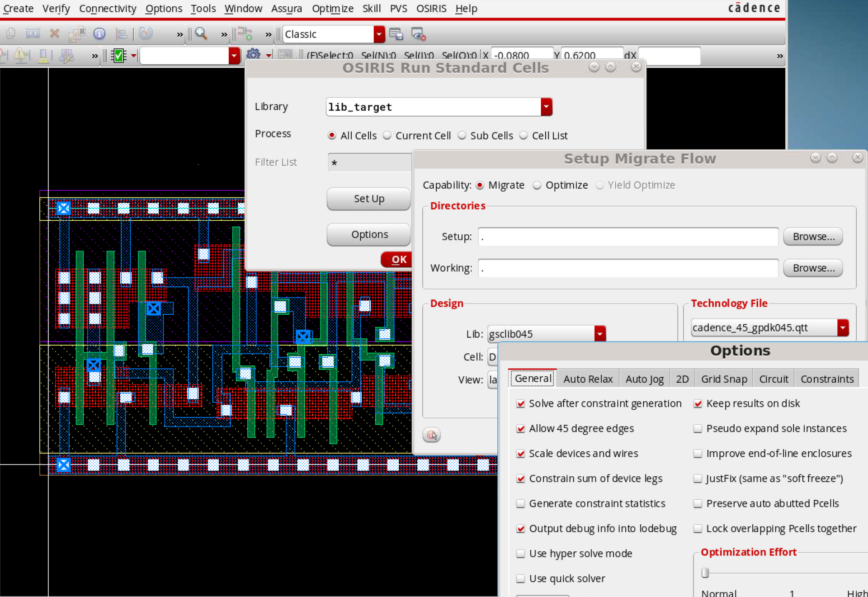868x597 pixels.
Task: Click the save workspace icon beside Classic
Action: coord(396,34)
